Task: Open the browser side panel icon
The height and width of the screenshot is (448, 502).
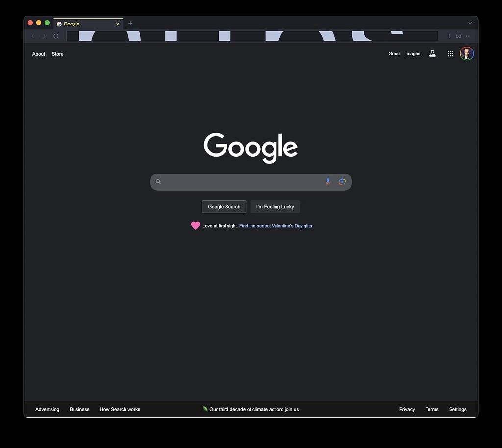Action: coord(459,36)
